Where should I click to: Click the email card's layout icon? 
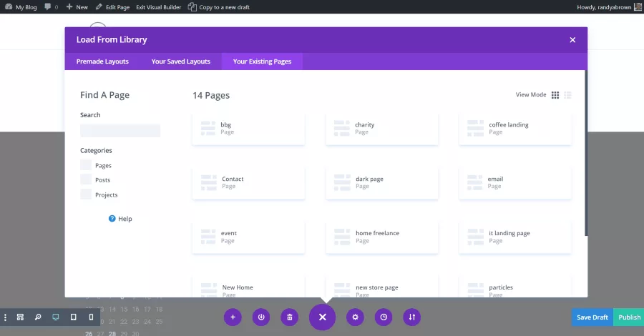pyautogui.click(x=475, y=182)
